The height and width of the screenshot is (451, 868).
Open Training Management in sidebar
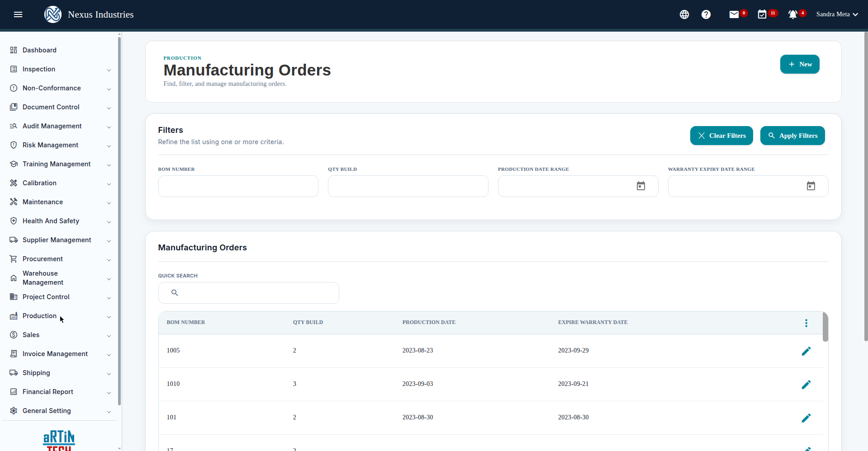57,164
